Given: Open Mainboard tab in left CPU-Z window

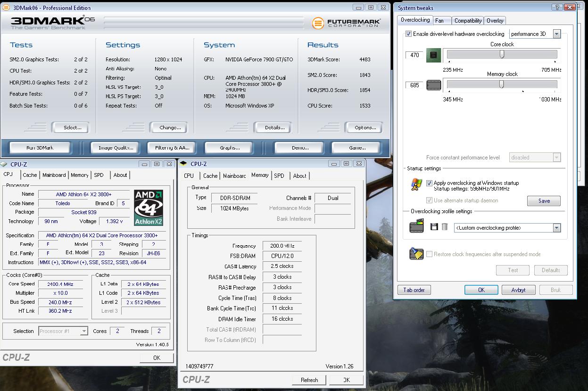Looking at the screenshot, I should tap(54, 175).
